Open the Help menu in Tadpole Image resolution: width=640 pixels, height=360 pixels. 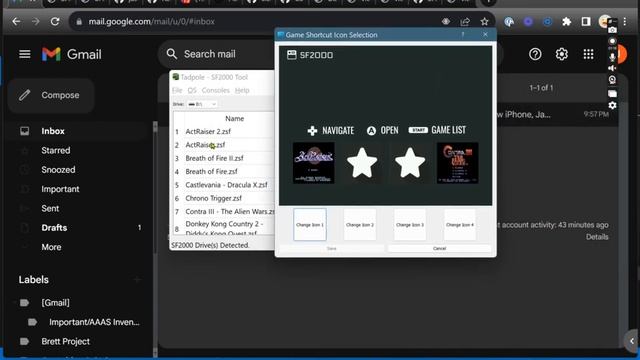click(x=242, y=90)
